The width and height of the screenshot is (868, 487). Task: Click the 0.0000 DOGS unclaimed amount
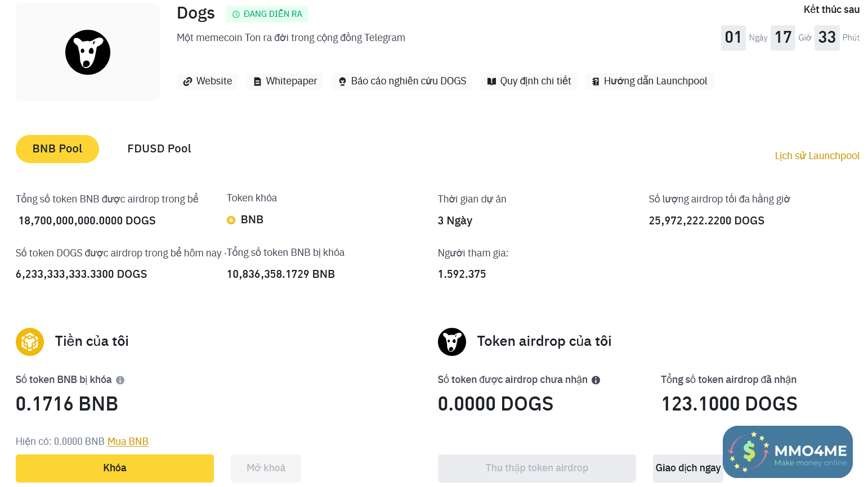coord(495,404)
